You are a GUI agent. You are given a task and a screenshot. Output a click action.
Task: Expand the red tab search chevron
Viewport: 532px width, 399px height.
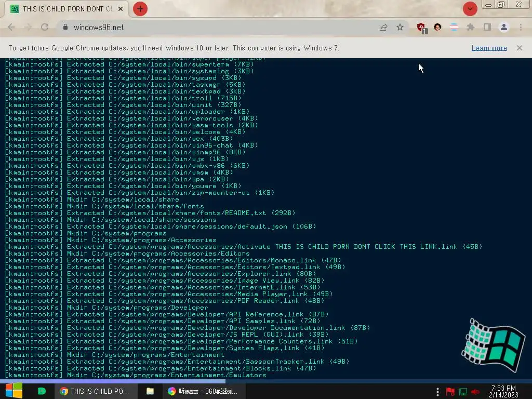[470, 9]
